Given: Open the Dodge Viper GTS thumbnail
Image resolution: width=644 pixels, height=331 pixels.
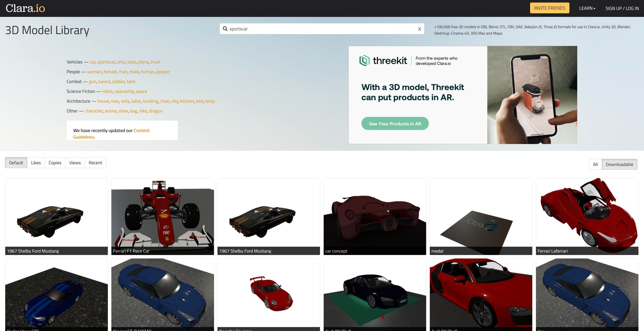Looking at the screenshot, I should coord(56,295).
